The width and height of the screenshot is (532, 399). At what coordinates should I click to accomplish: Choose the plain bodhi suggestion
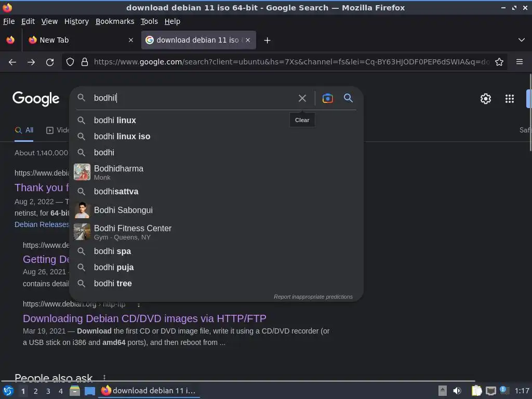coord(216,153)
